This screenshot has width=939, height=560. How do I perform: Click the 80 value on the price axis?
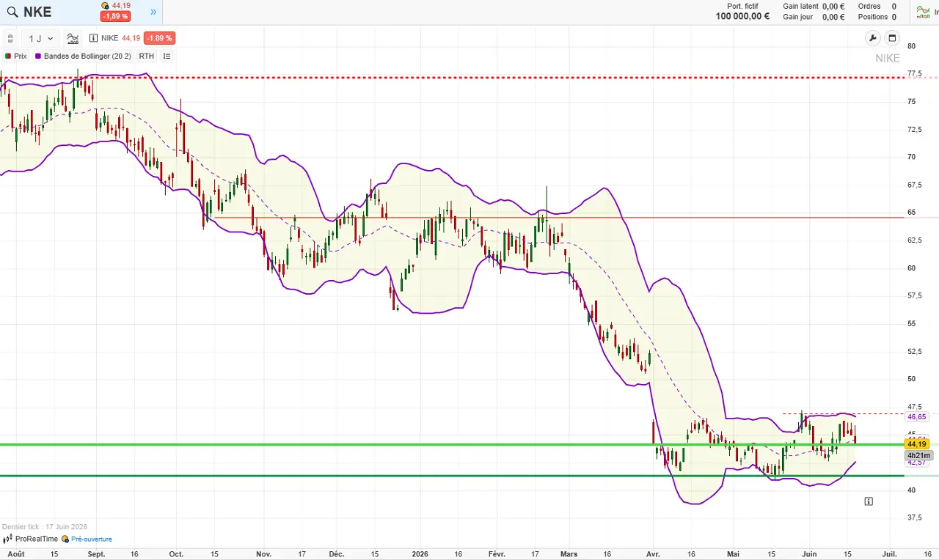tap(912, 46)
